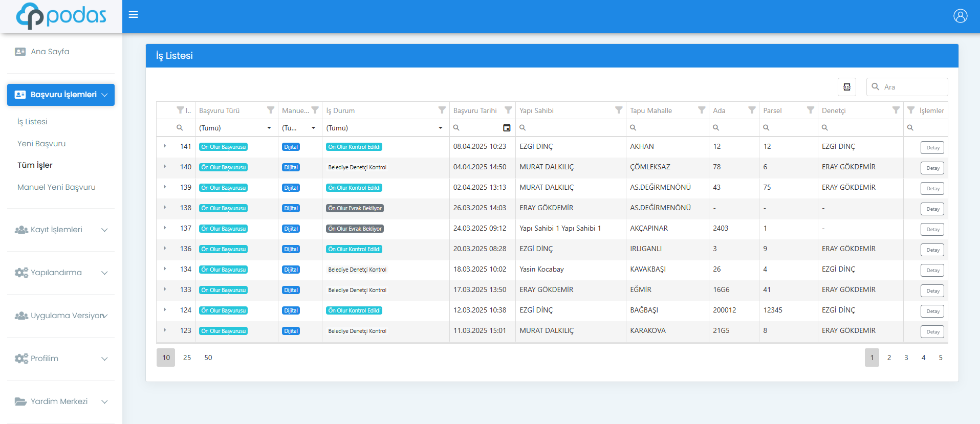Expand row 141 details arrow
980x424 pixels.
165,146
